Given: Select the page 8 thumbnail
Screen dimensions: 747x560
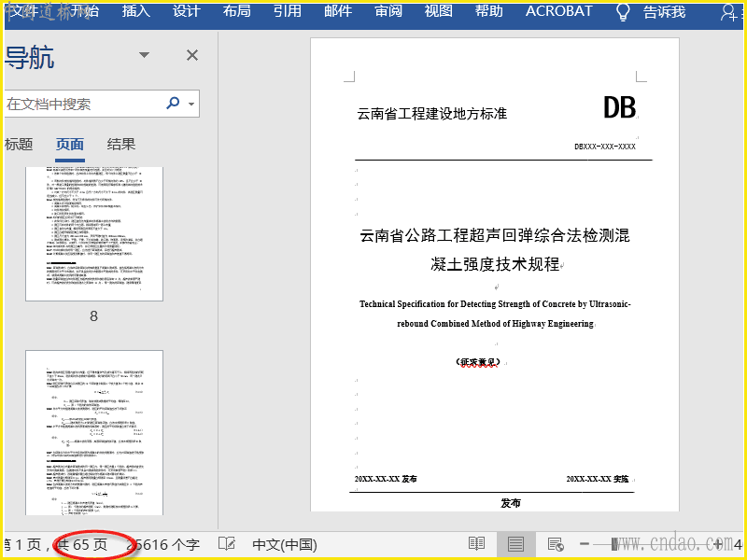Looking at the screenshot, I should [x=94, y=234].
